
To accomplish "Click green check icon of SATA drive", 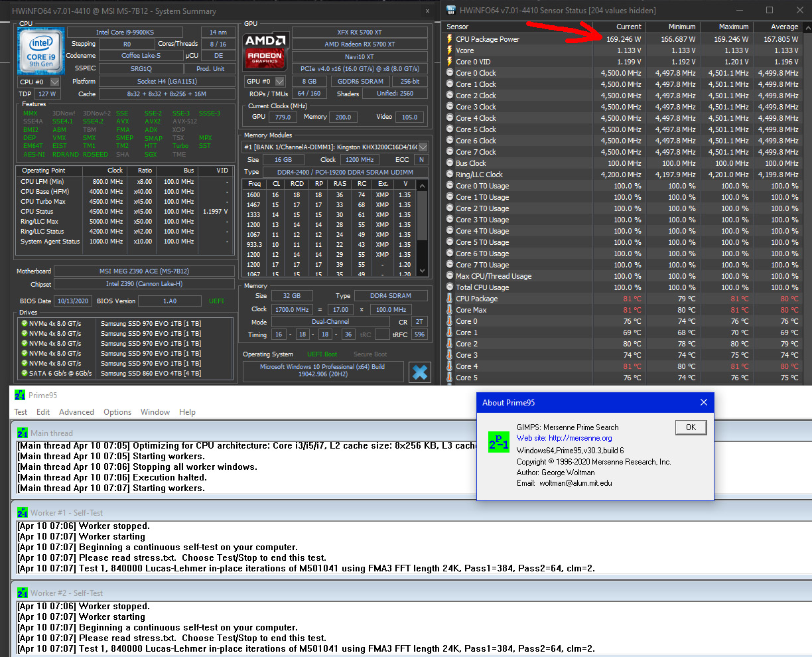I will point(24,374).
